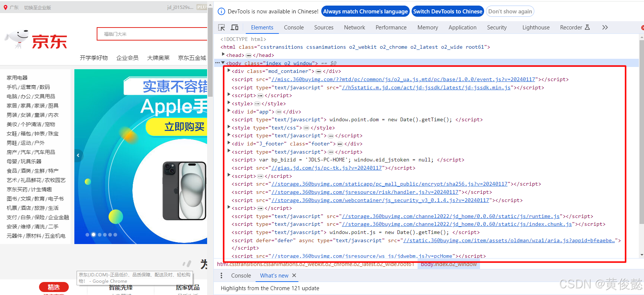Viewport: 644px width, 295px height.
Task: Open the index.chunk.js script link
Action: point(457,224)
